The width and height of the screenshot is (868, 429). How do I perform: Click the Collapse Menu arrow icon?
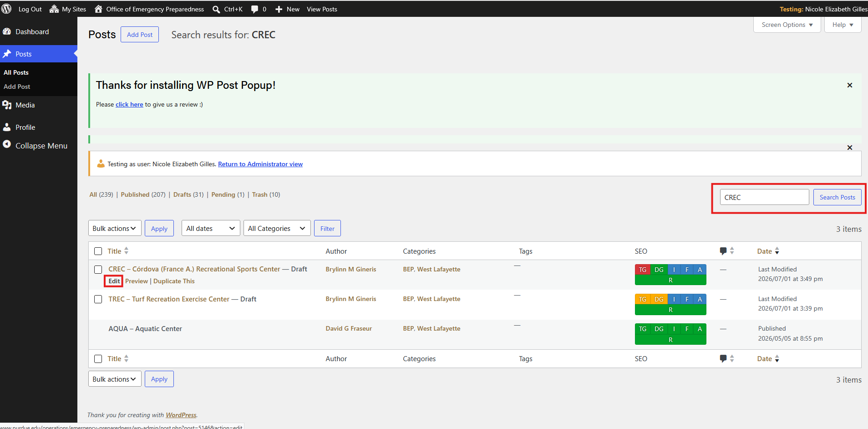tap(7, 144)
